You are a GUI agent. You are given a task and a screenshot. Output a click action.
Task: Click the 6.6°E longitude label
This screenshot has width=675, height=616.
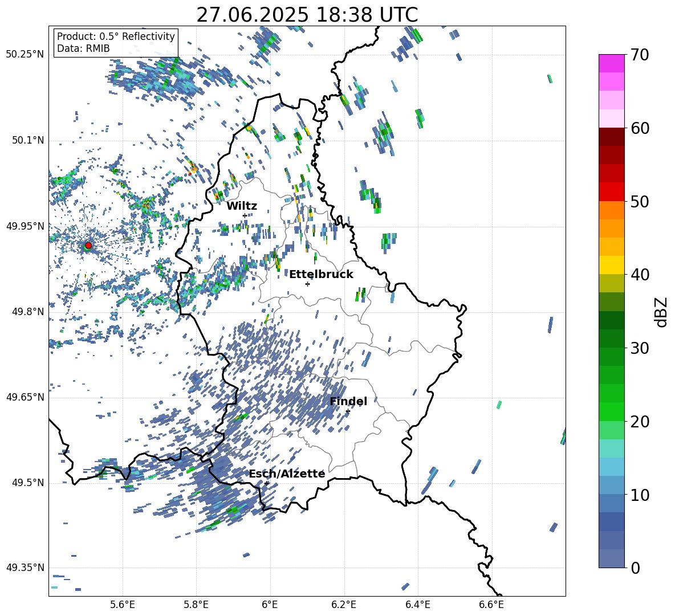(491, 605)
